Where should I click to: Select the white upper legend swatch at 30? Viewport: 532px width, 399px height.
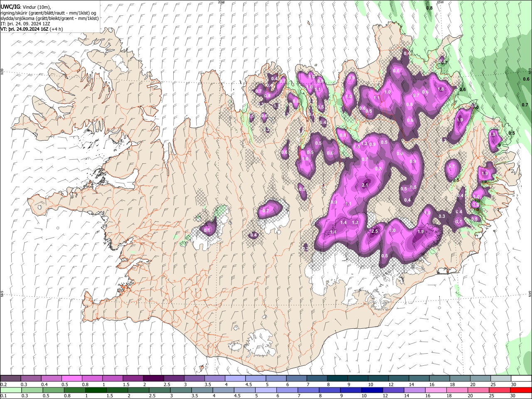521,379
